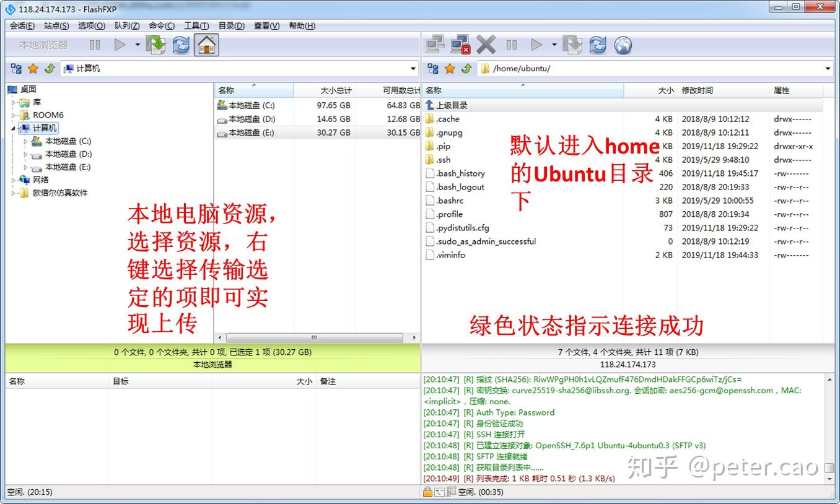
Task: Open the remote path dropdown showing /home/ubuntu/
Action: [x=828, y=68]
